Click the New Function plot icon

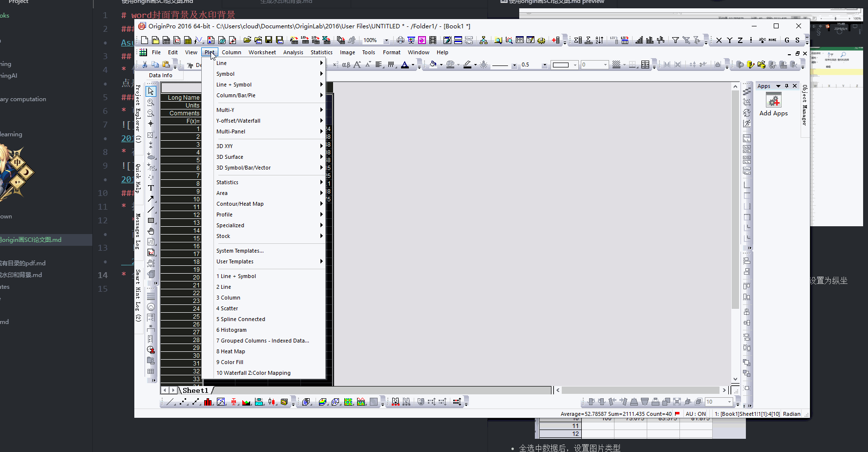pyautogui.click(x=198, y=40)
